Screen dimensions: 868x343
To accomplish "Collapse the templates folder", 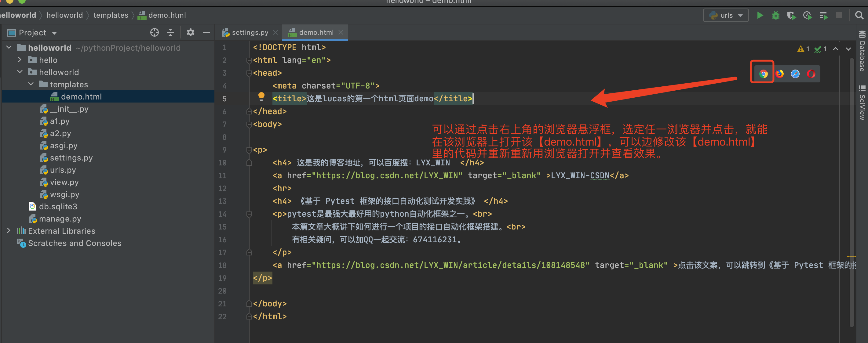I will 31,84.
